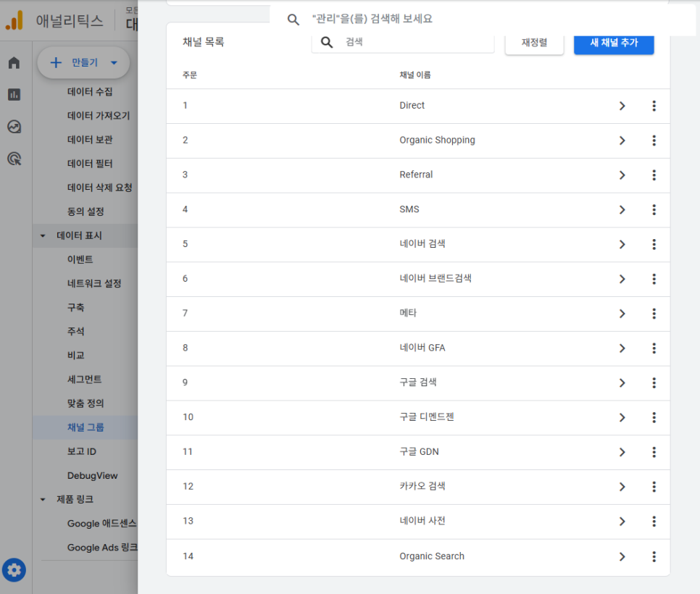Image resolution: width=700 pixels, height=594 pixels.
Task: Open more options for 네이버 사전 channel
Action: 654,522
